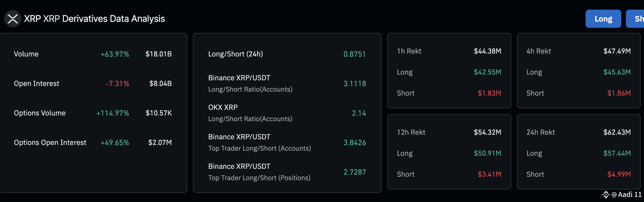Click the 1h Rekt Short $1.83M value
The width and height of the screenshot is (644, 202).
click(489, 93)
